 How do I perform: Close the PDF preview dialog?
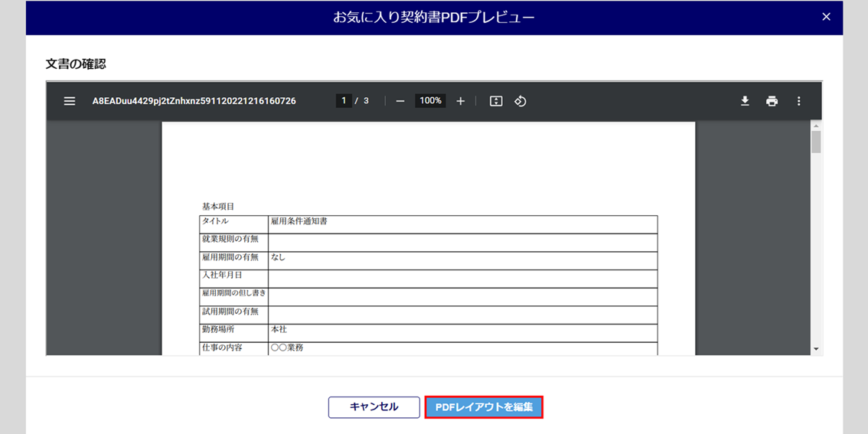tap(826, 17)
